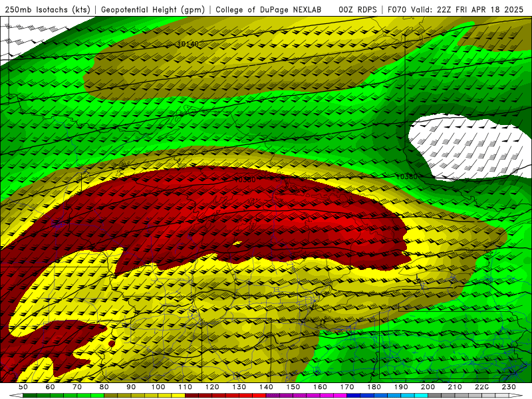Image resolution: width=532 pixels, height=399 pixels.
Task: Click the 140 label on the color scale
Action: (x=266, y=387)
